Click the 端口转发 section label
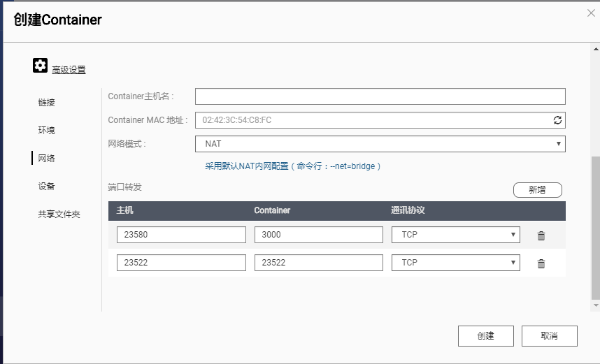 (124, 187)
